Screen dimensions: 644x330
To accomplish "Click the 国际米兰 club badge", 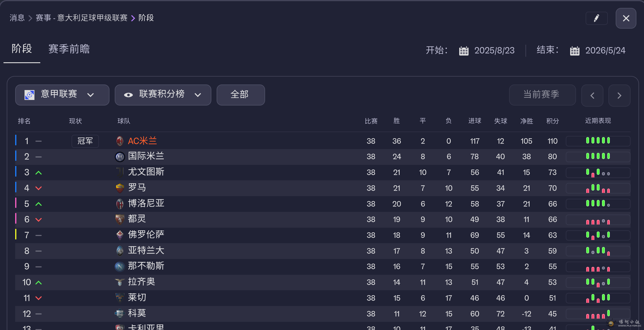I will pyautogui.click(x=120, y=157).
